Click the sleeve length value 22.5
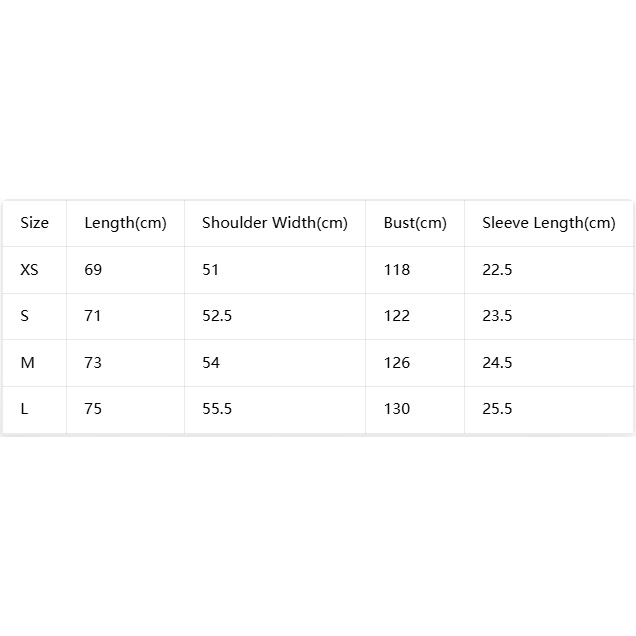Viewport: 636px width, 636px height. point(497,270)
